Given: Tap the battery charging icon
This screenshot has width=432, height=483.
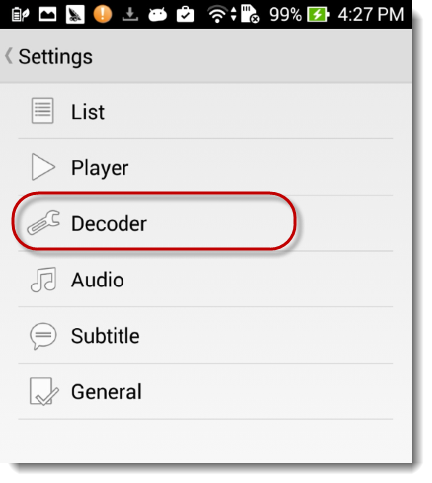Looking at the screenshot, I should (318, 15).
